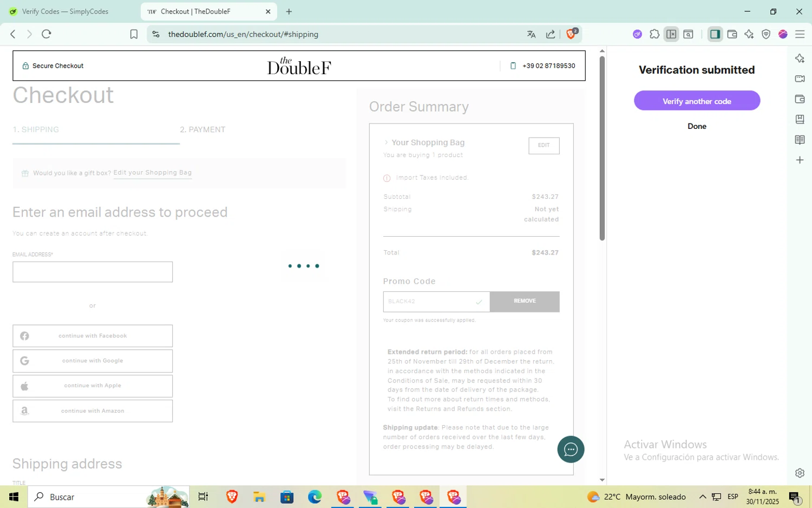Open the translate page icon
The height and width of the screenshot is (508, 812).
[x=531, y=34]
